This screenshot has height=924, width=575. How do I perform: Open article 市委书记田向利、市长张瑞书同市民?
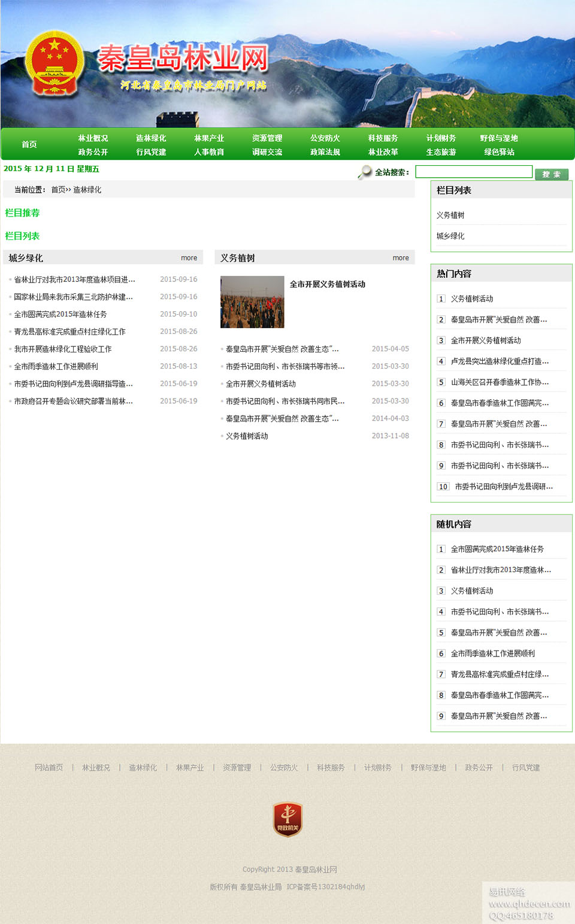(x=285, y=401)
